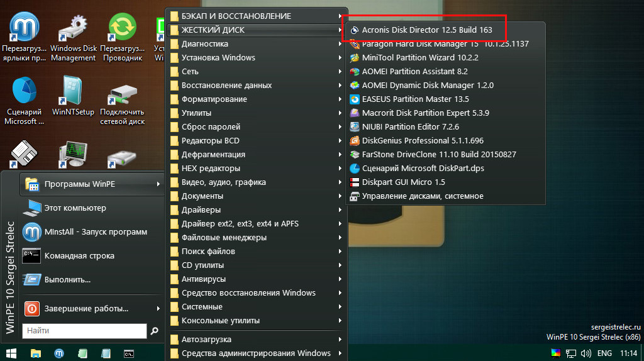Expand Восстановление данных submenu arrow
Screen dimensions: 644x361
click(x=340, y=86)
